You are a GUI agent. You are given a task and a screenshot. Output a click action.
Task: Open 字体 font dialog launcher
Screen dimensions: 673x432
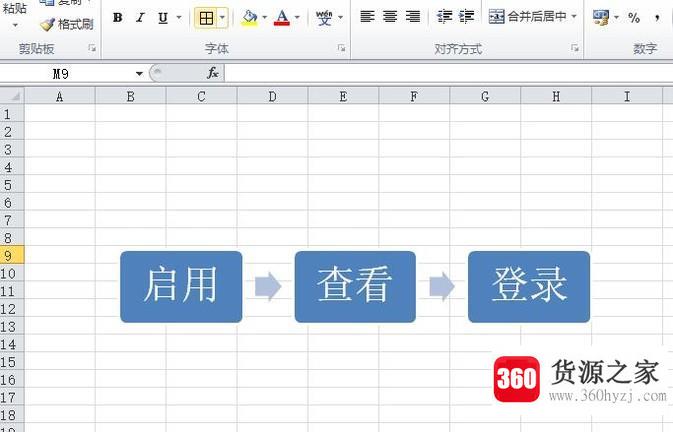point(342,48)
